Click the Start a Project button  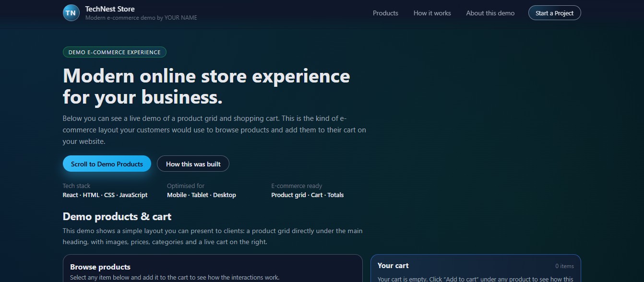[554, 12]
